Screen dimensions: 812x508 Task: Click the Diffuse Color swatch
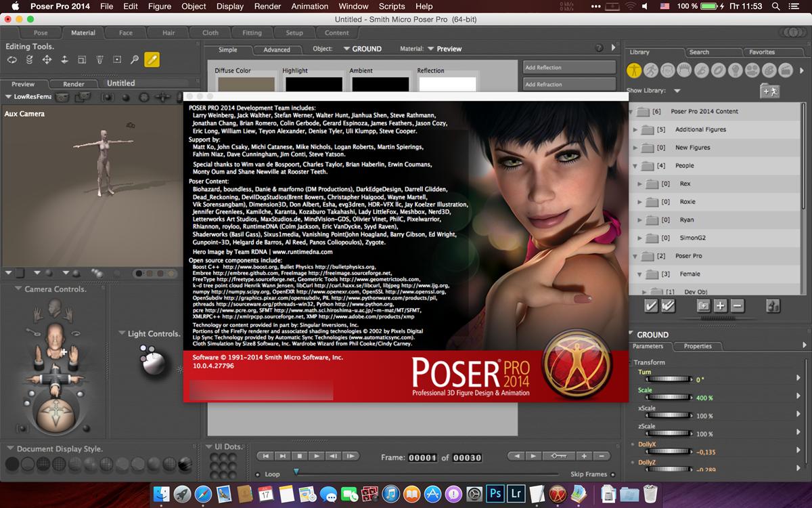[x=245, y=85]
